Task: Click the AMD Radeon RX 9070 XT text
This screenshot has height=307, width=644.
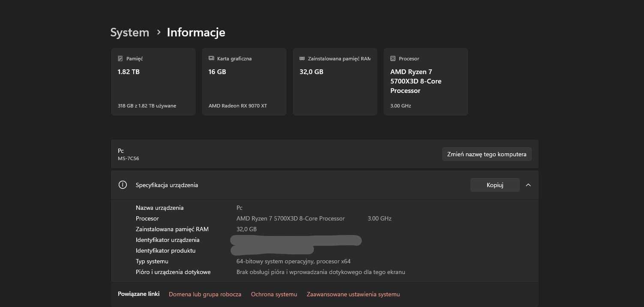Action: click(238, 106)
